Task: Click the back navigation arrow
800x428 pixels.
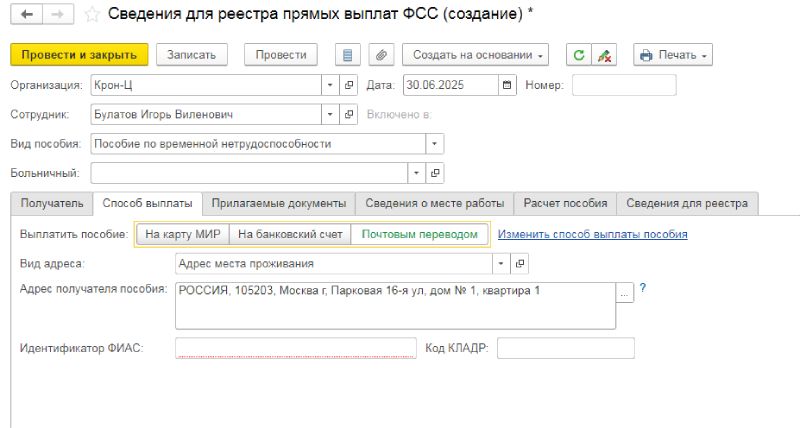Action: [x=26, y=14]
